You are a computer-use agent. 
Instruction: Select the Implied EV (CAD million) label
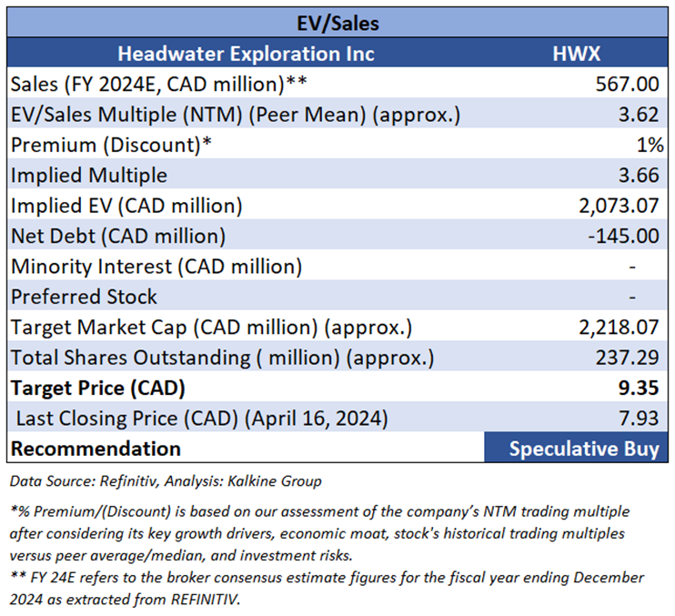pyautogui.click(x=126, y=206)
